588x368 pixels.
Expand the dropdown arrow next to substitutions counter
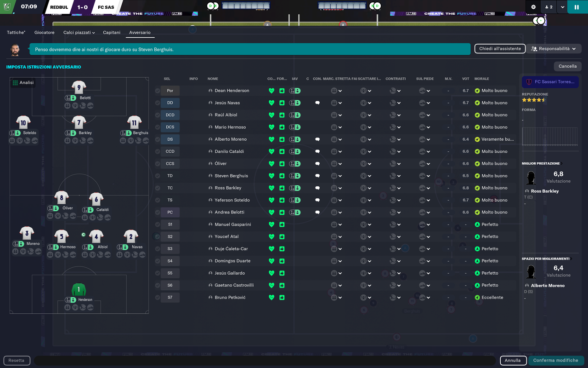pyautogui.click(x=562, y=7)
